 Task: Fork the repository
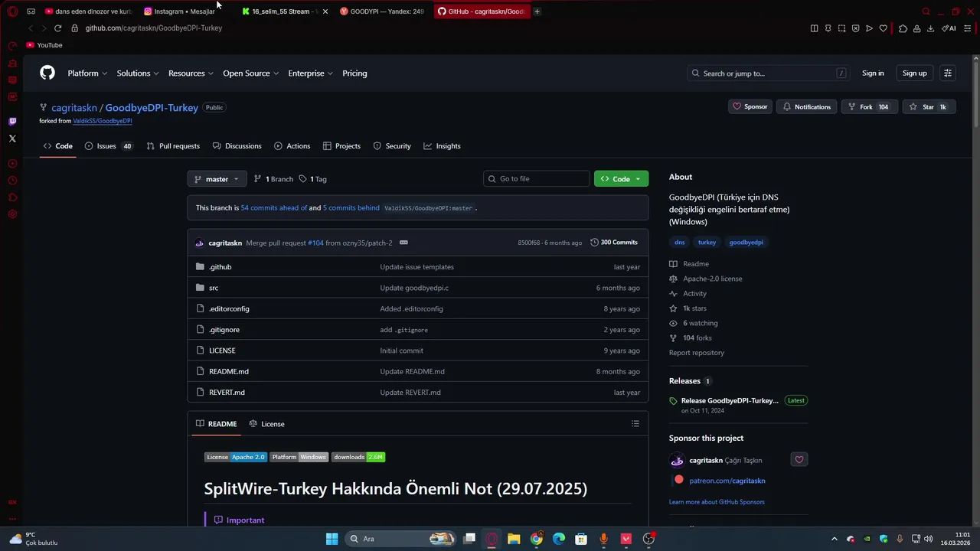869,107
